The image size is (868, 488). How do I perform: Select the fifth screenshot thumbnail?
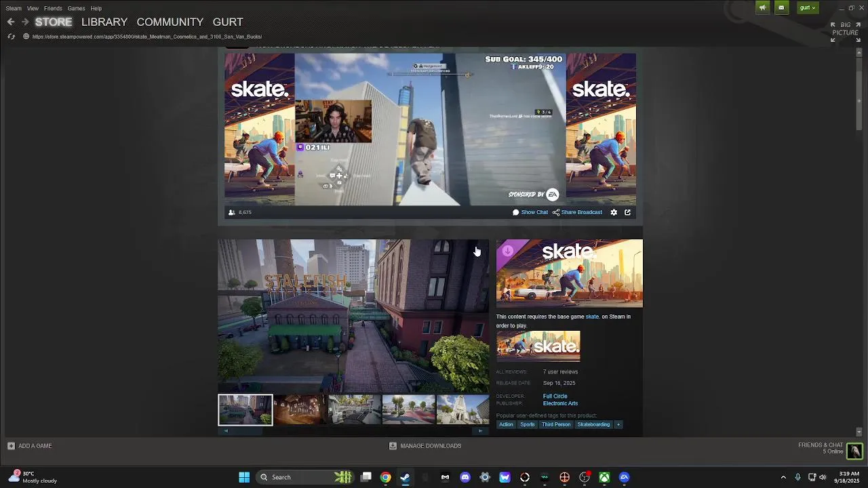[x=462, y=410]
